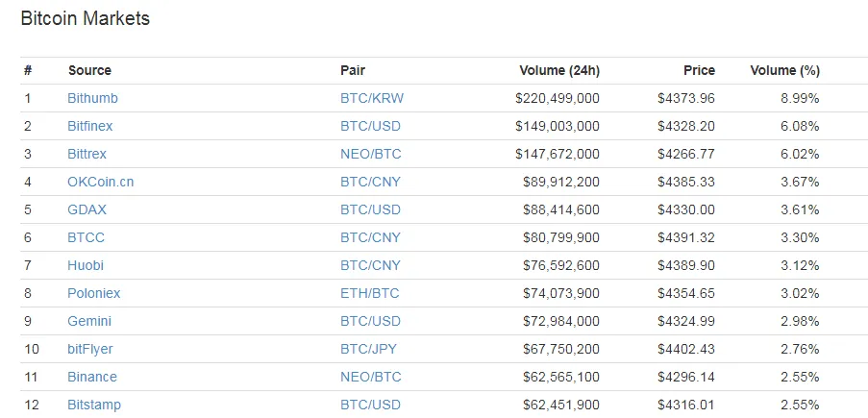The width and height of the screenshot is (868, 418).
Task: Click the $67,750,200 volume cell
Action: point(561,349)
